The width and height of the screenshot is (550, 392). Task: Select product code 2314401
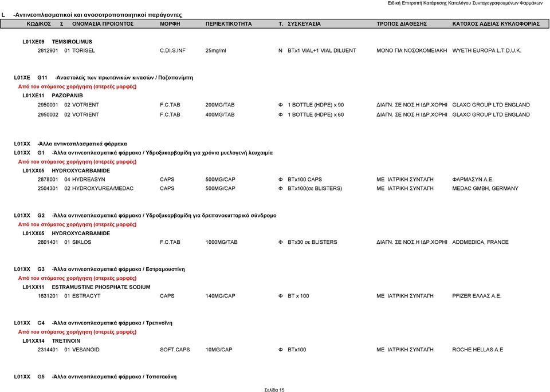tap(48, 350)
